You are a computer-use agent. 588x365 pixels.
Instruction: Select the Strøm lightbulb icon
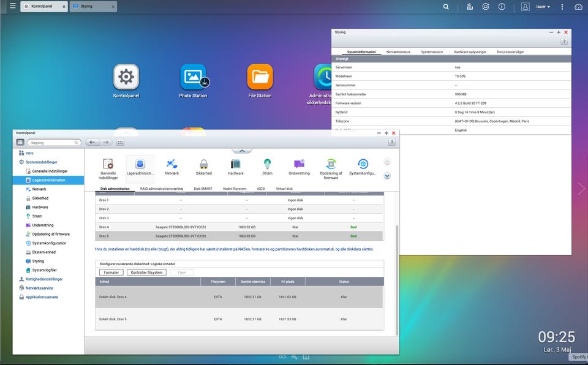tap(267, 164)
